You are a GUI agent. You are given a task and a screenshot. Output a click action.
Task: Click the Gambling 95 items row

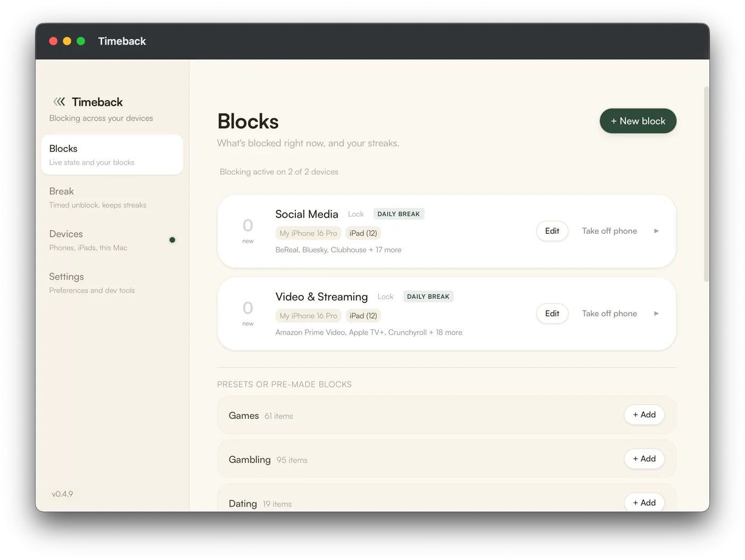[x=446, y=459]
